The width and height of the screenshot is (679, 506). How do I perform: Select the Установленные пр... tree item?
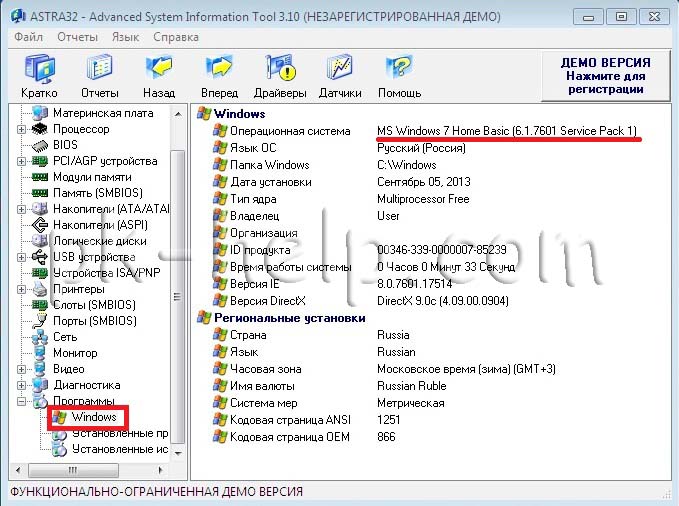coord(120,433)
